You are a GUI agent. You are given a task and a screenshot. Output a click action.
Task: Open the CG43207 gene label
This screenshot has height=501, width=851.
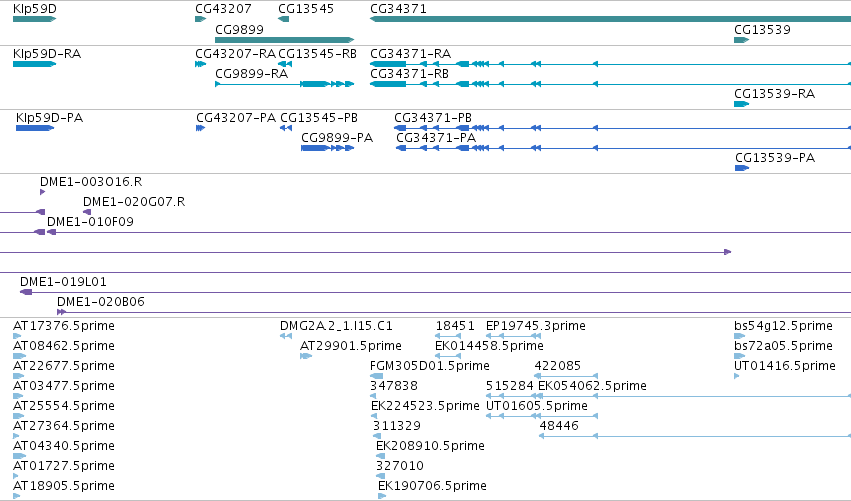click(x=223, y=9)
